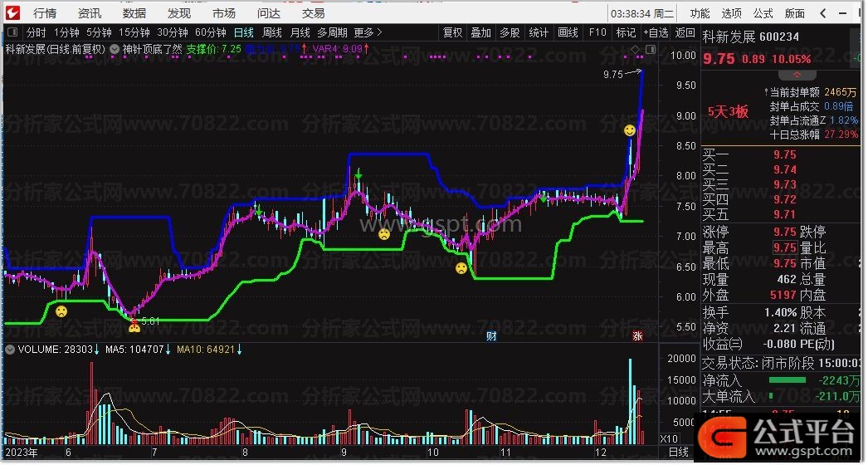
Task: Open the 问达 menu
Action: 269,13
